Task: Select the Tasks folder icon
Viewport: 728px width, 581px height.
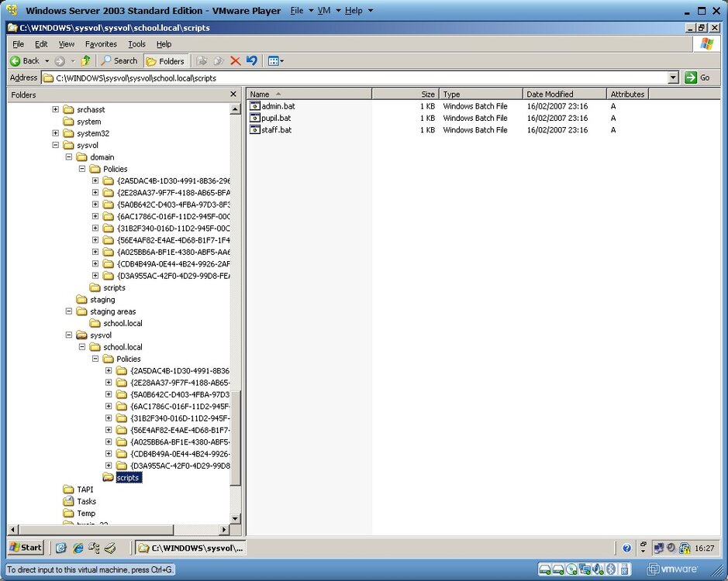Action: pyautogui.click(x=69, y=501)
